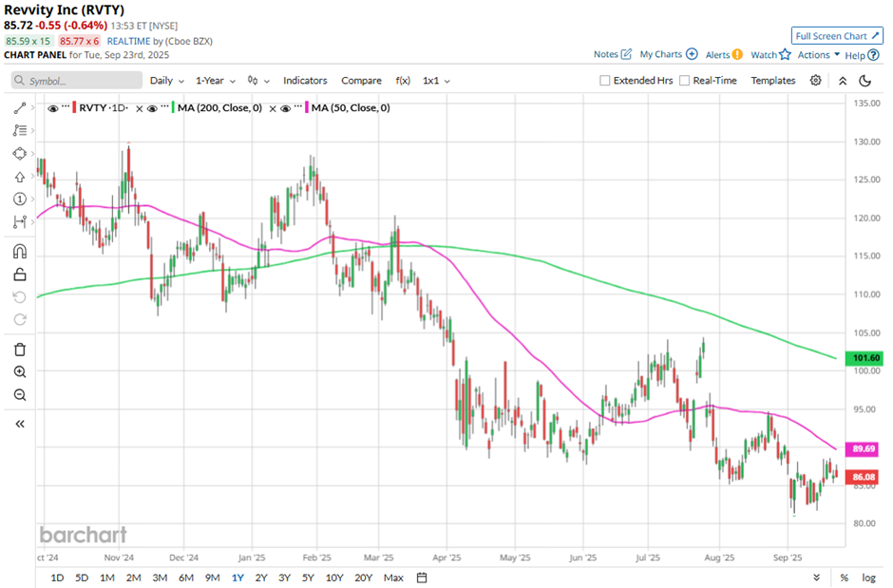Open Help
893x588 pixels.
(862, 55)
